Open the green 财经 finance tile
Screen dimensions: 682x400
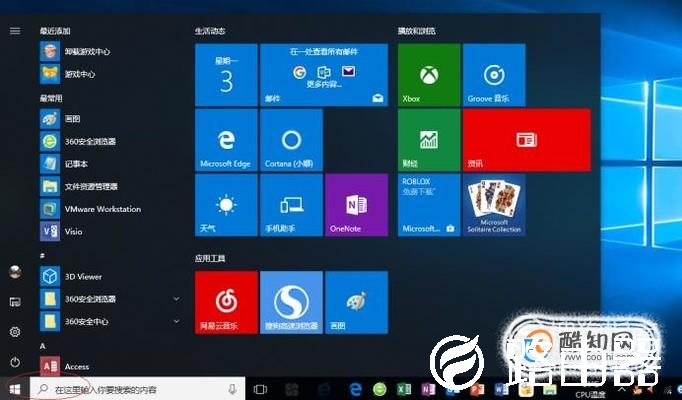[429, 140]
